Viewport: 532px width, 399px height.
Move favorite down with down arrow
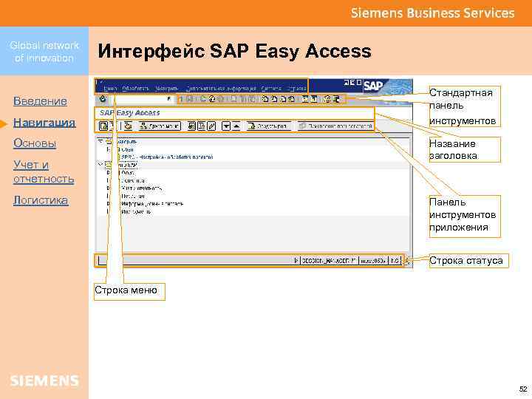(x=226, y=126)
